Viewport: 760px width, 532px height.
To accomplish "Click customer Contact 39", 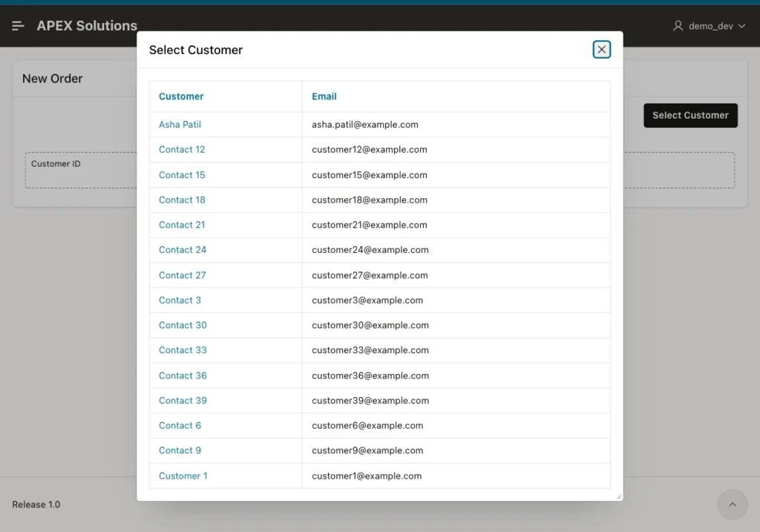I will tap(183, 400).
